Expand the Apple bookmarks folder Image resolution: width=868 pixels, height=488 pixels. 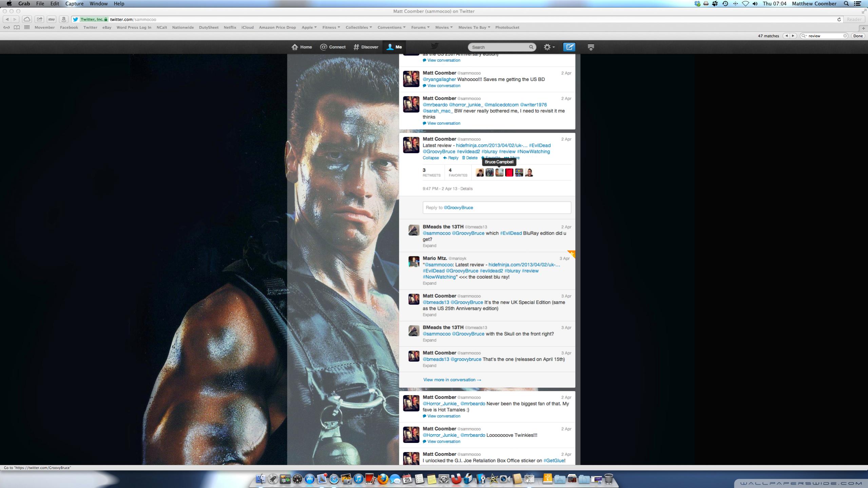pyautogui.click(x=309, y=27)
